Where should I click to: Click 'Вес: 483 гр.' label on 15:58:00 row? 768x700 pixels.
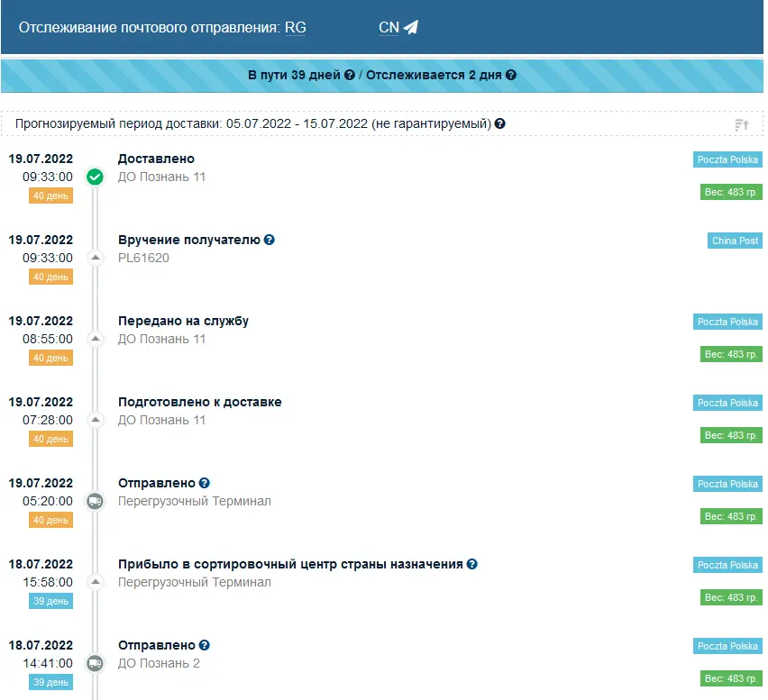pyautogui.click(x=731, y=597)
